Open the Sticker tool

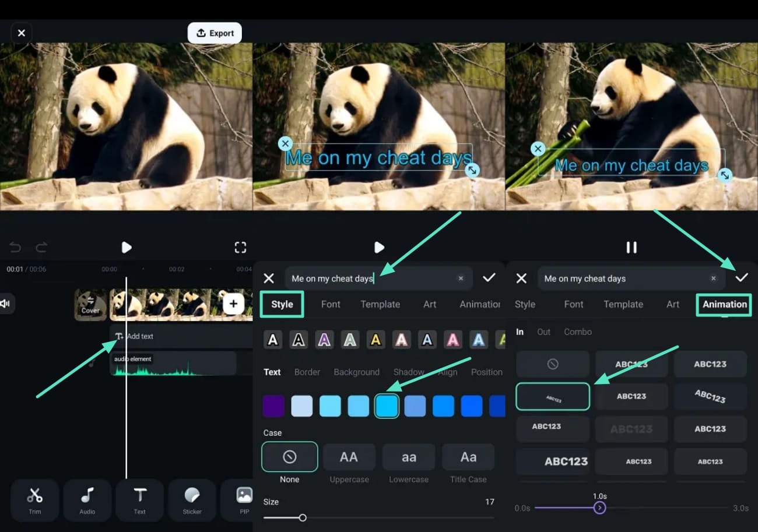point(192,500)
